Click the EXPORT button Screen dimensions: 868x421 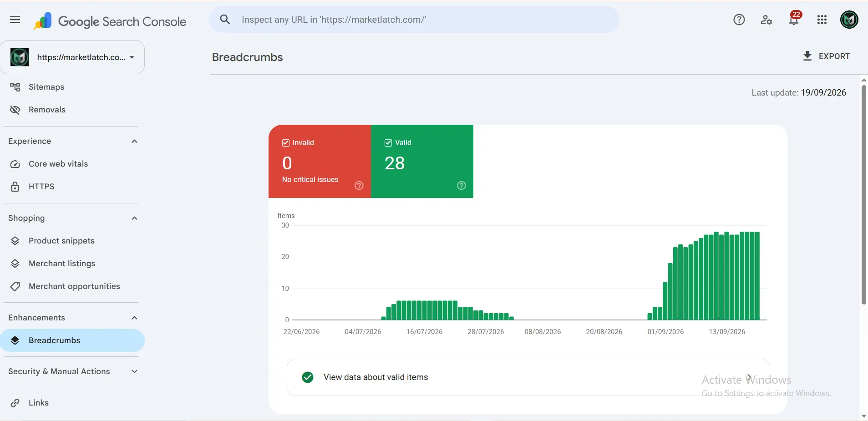[x=826, y=56]
